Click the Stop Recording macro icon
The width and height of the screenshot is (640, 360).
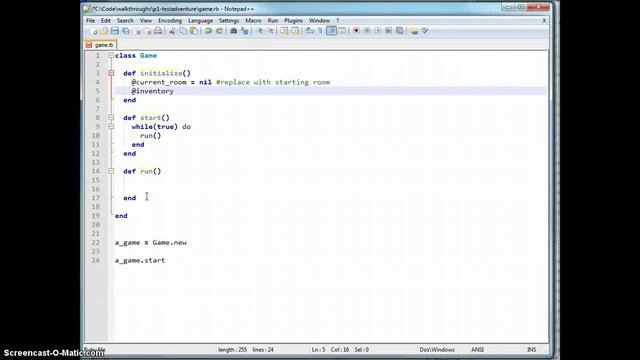click(x=367, y=31)
